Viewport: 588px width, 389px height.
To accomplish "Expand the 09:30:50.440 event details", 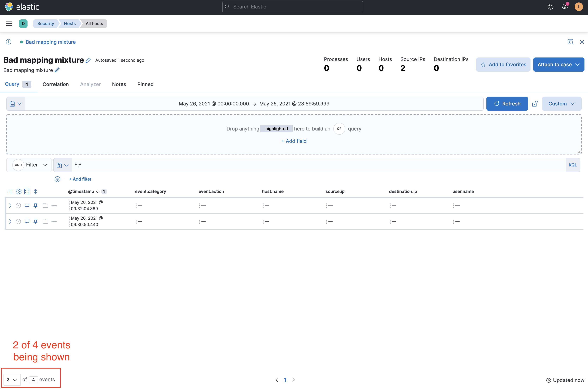I will coord(10,221).
